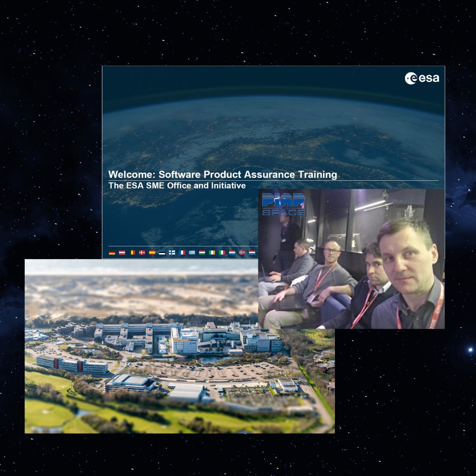Open the group selfie photo
Image resolution: width=476 pixels, height=476 pixels.
(351, 259)
